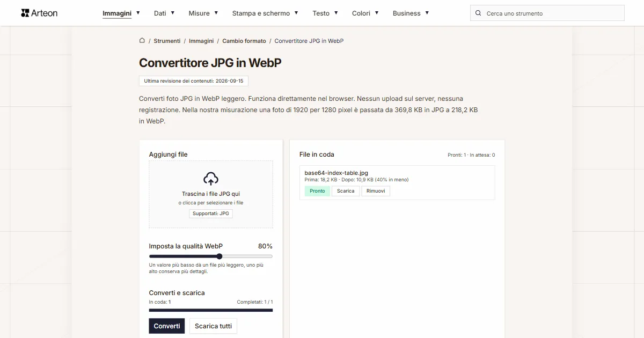Image resolution: width=644 pixels, height=338 pixels.
Task: Go to Cambio formato breadcrumb link
Action: click(244, 41)
